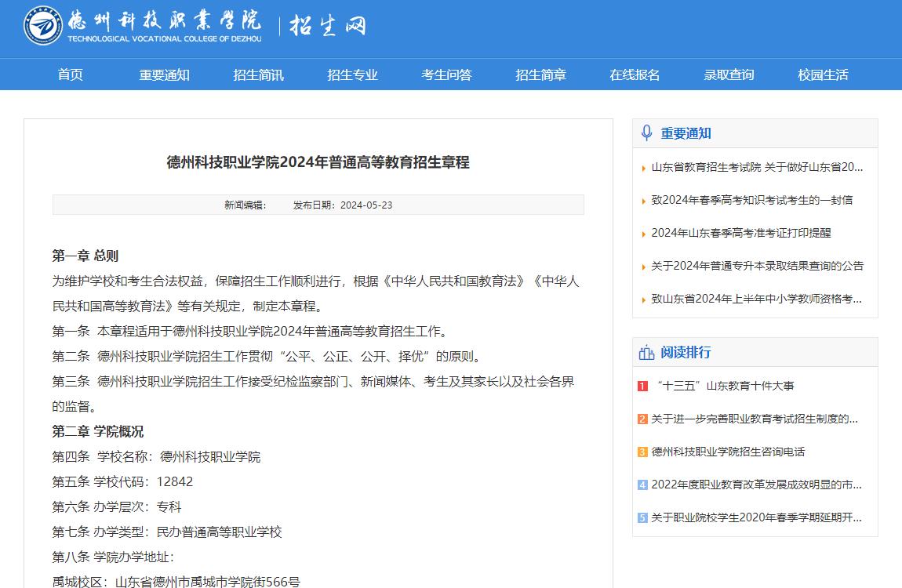Image resolution: width=902 pixels, height=588 pixels.
Task: Open 招生简章 in the navigation bar
Action: pos(540,74)
